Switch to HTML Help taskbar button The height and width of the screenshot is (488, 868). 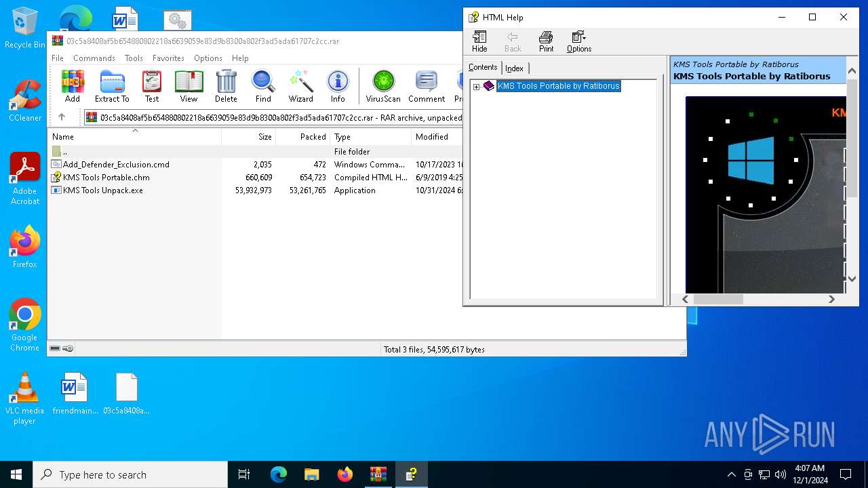pos(411,474)
